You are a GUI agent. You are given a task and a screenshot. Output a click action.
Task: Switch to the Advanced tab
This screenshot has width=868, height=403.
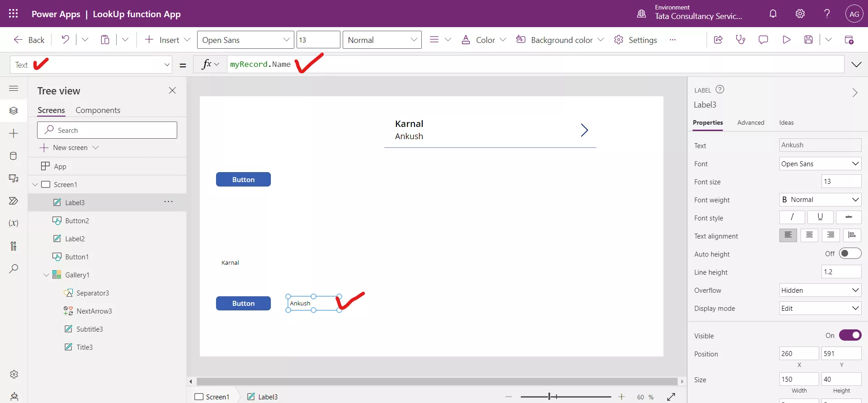coord(750,122)
